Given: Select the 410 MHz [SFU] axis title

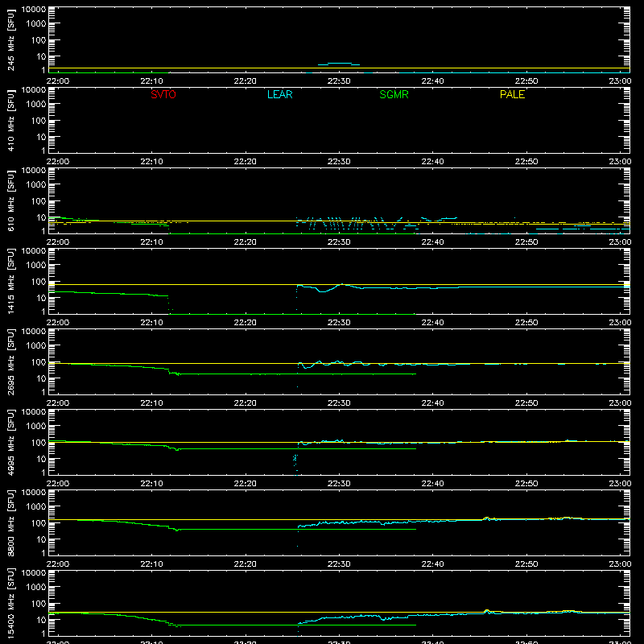Looking at the screenshot, I should point(10,122).
